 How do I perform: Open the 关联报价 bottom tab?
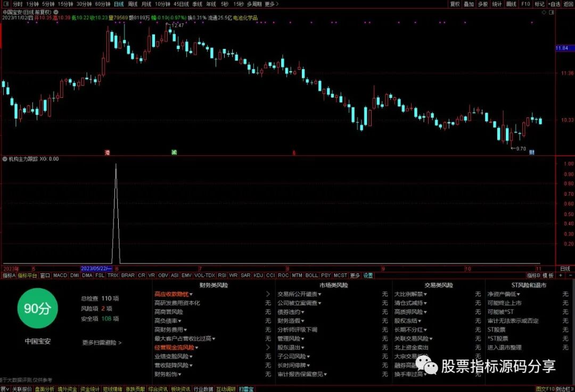point(22,389)
